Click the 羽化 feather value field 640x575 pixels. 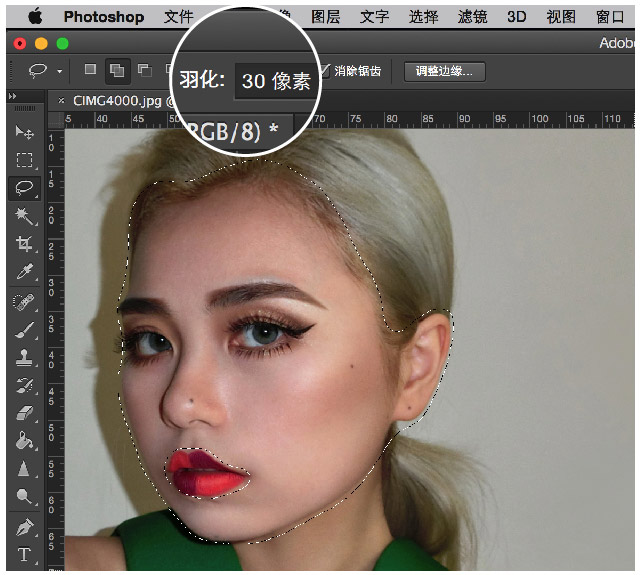pyautogui.click(x=276, y=81)
